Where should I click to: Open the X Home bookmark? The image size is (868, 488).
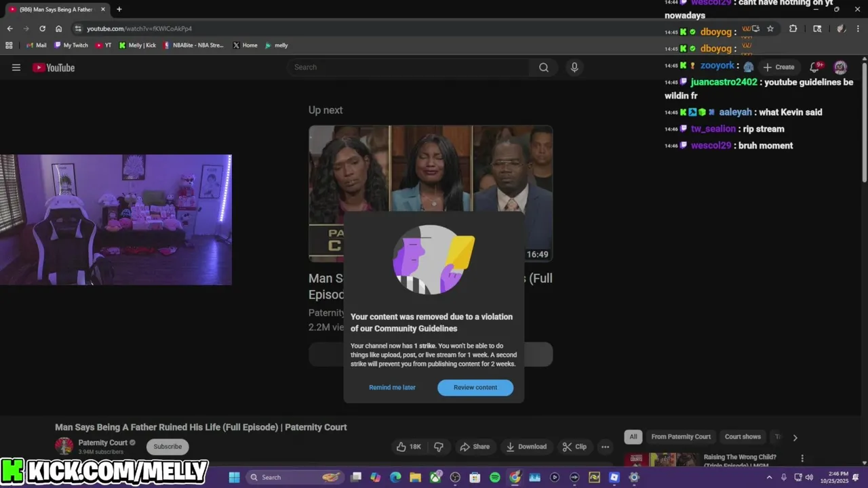(x=245, y=45)
